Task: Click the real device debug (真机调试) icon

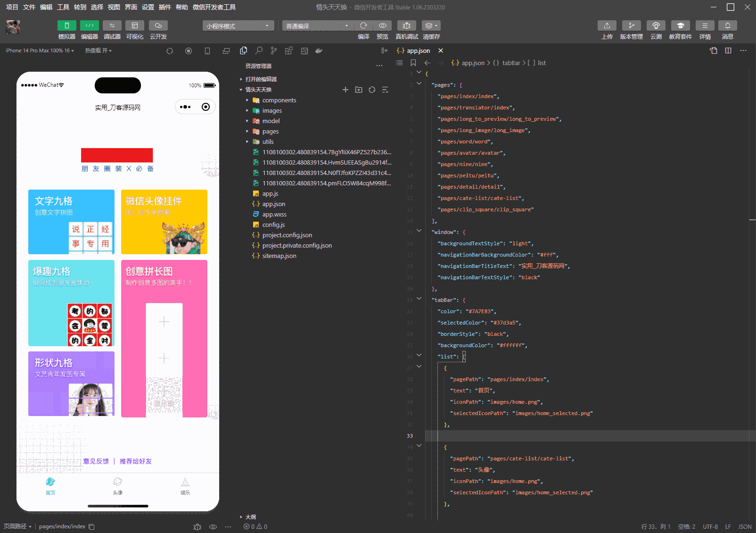Action: 406,26
